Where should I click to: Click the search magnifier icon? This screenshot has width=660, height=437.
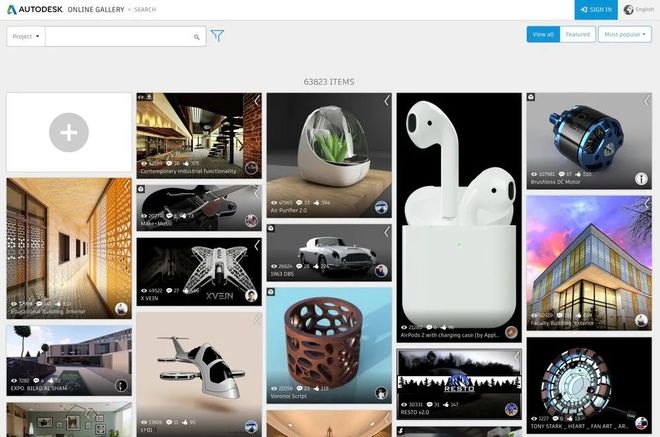197,37
